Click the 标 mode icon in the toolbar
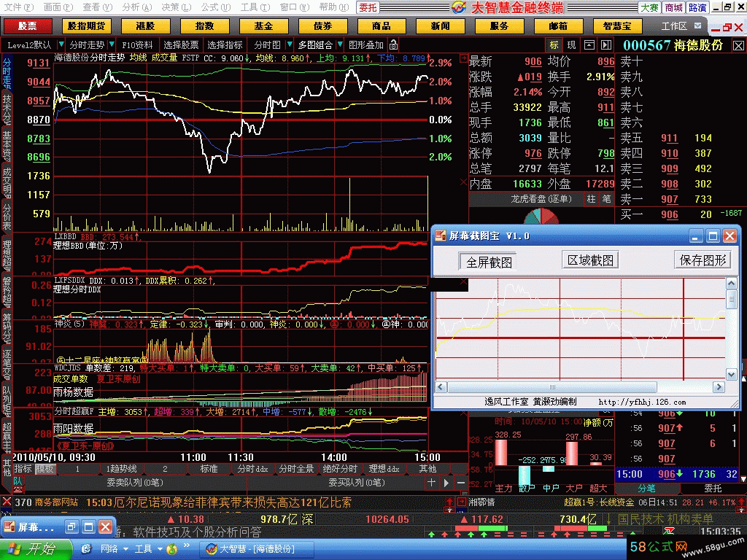The image size is (747, 560). pos(554,44)
